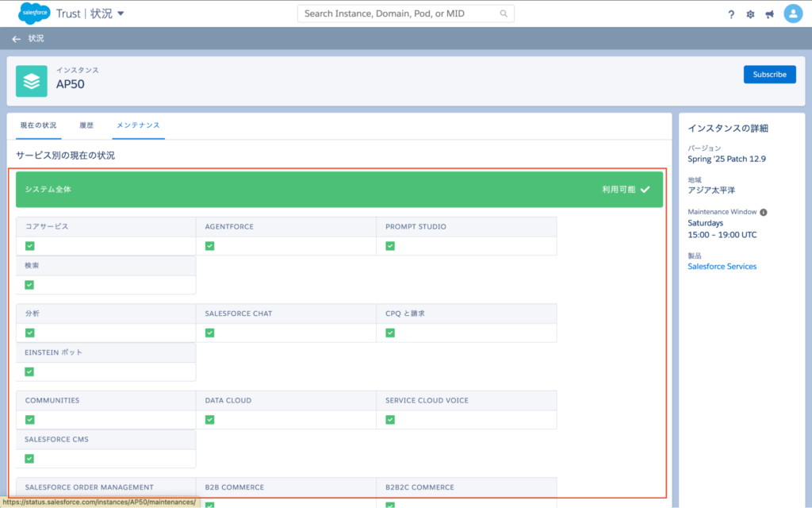
Task: Click the 状況 breadcrumb link
Action: 36,38
